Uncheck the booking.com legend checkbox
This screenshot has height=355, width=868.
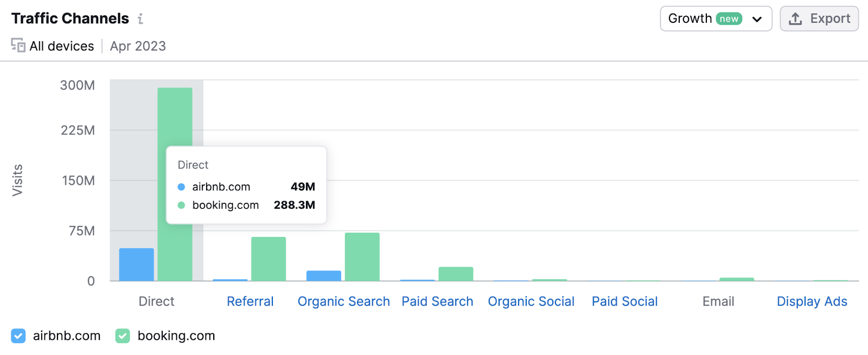pyautogui.click(x=123, y=336)
